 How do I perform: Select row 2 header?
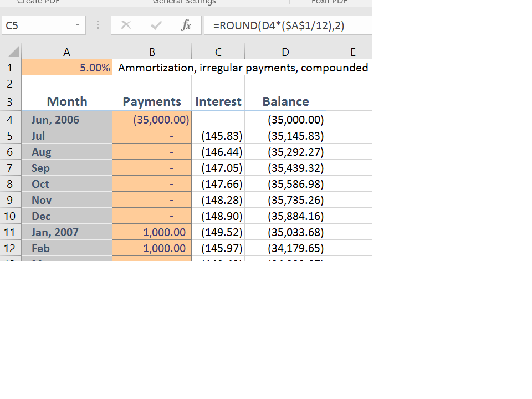(10, 84)
